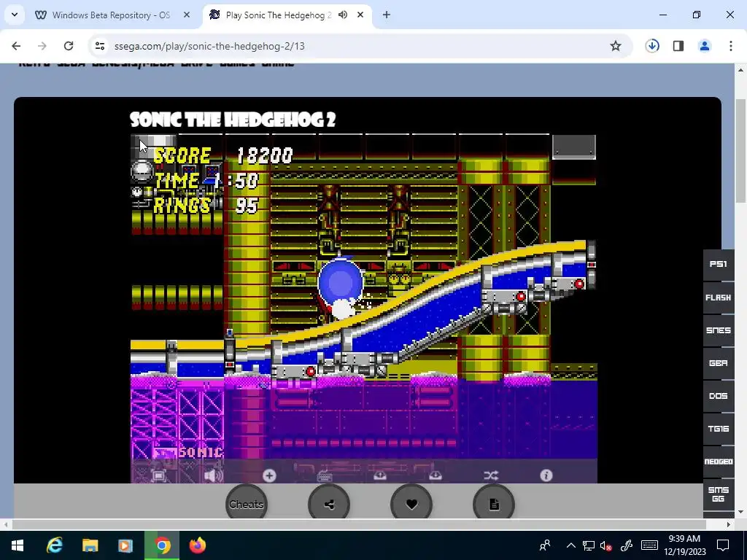The image size is (747, 560).
Task: Open Windows notification center
Action: pyautogui.click(x=723, y=545)
